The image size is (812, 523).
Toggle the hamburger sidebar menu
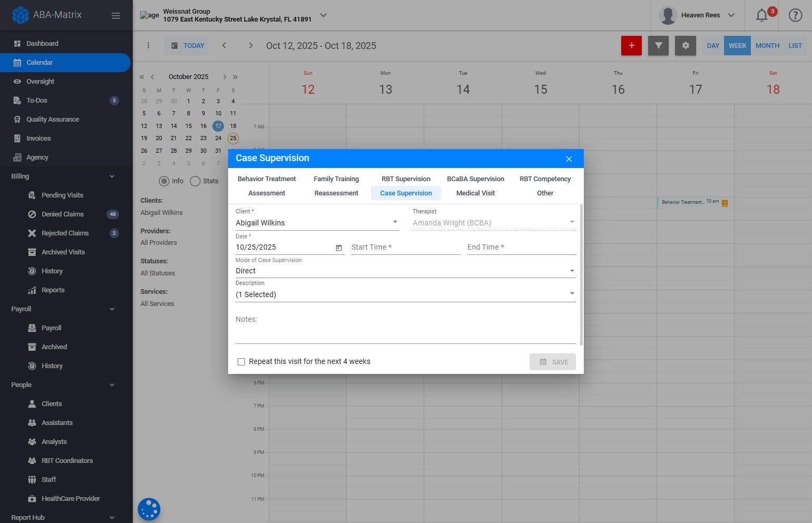[116, 15]
